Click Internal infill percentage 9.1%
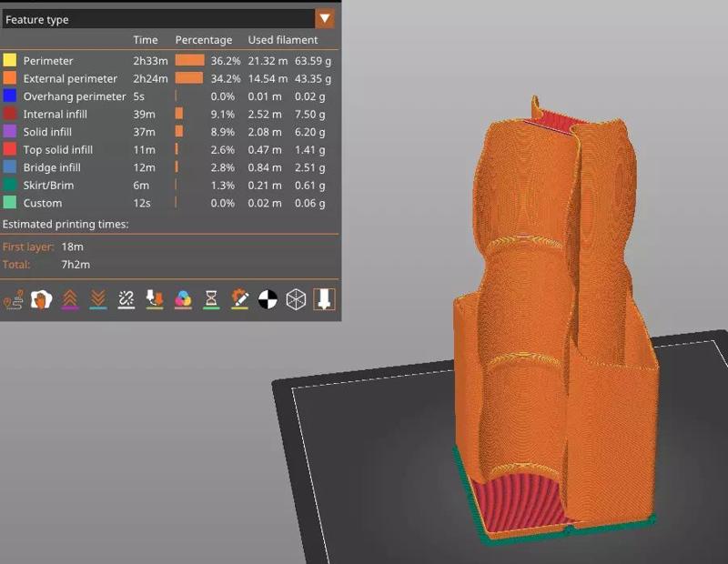The height and width of the screenshot is (564, 728). [x=223, y=115]
